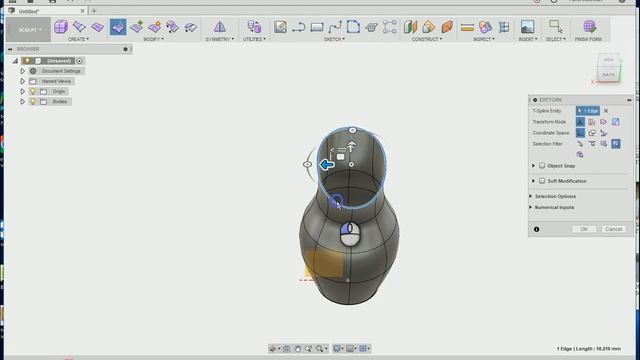Activate the highlighted Edit Form toolbar icon

[118, 27]
